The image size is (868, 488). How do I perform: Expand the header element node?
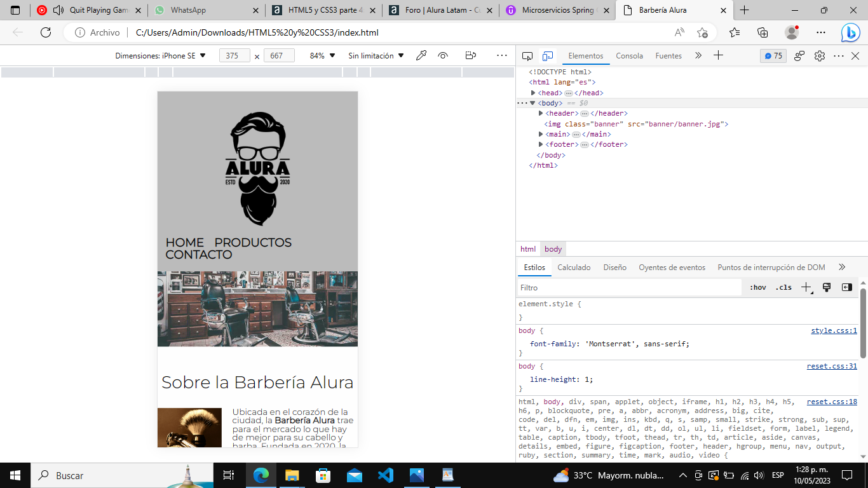[541, 113]
